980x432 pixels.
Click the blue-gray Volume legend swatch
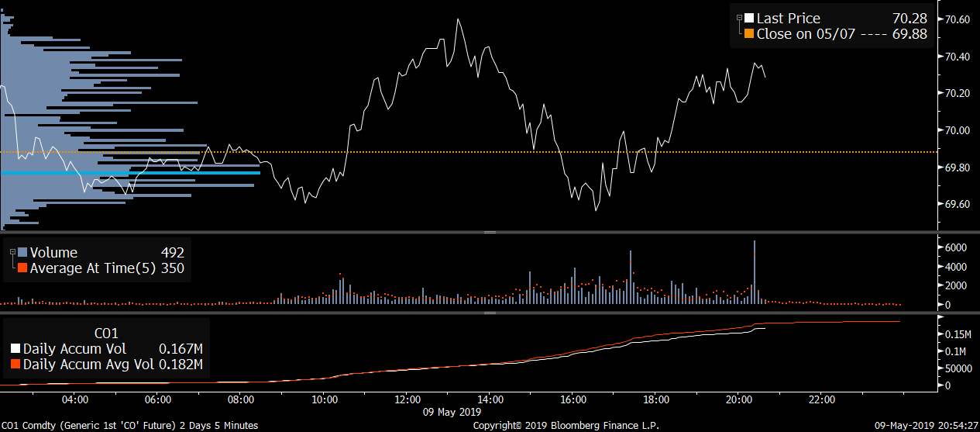22,252
